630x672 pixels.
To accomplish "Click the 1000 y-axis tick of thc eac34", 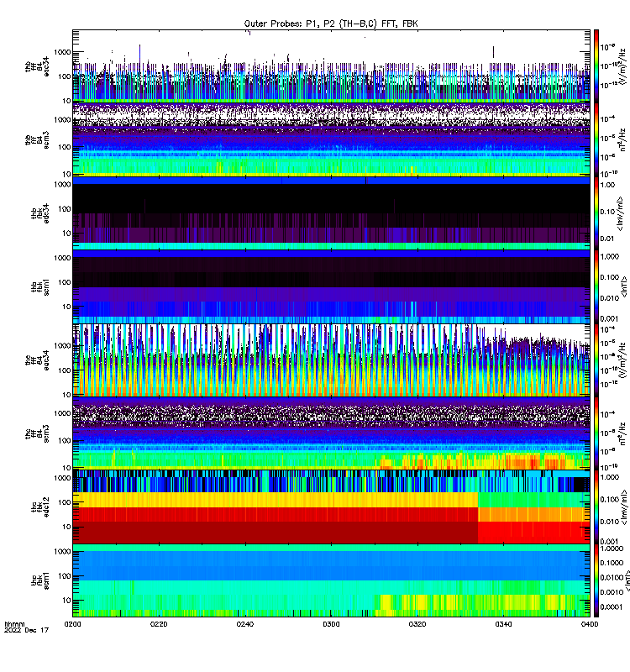I will pyautogui.click(x=62, y=345).
